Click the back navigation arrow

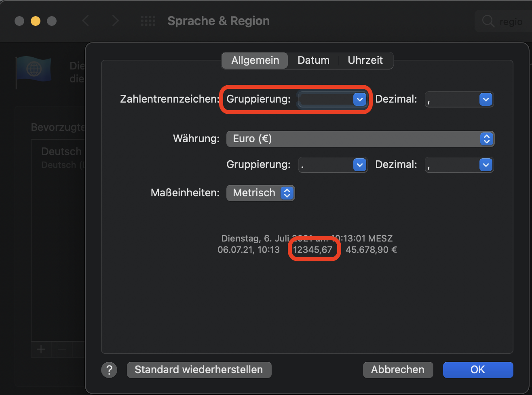[85, 21]
